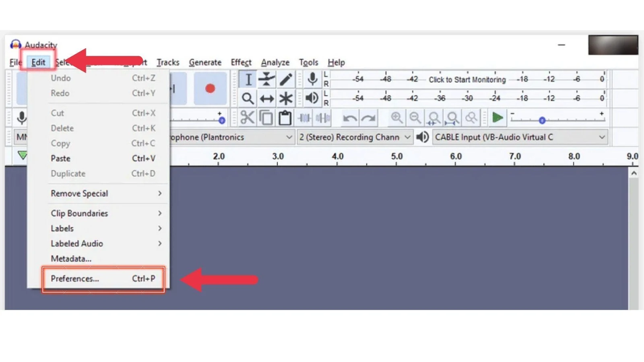The image size is (644, 362).
Task: Click the playback device speaker icon
Action: point(422,137)
